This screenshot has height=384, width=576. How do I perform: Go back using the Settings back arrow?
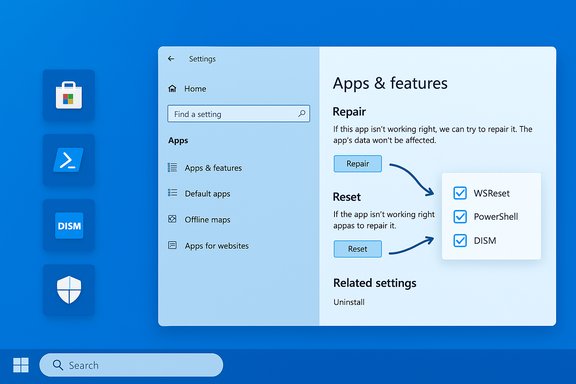tap(171, 58)
